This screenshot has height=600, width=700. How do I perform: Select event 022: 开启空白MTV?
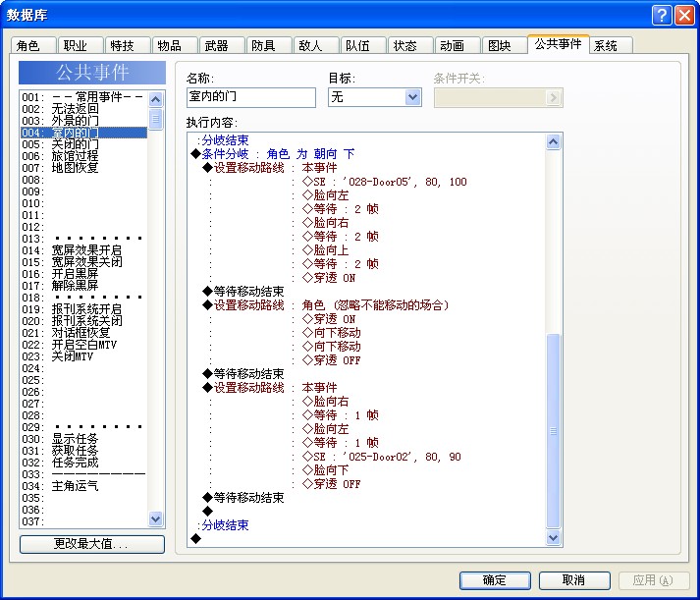click(x=83, y=345)
